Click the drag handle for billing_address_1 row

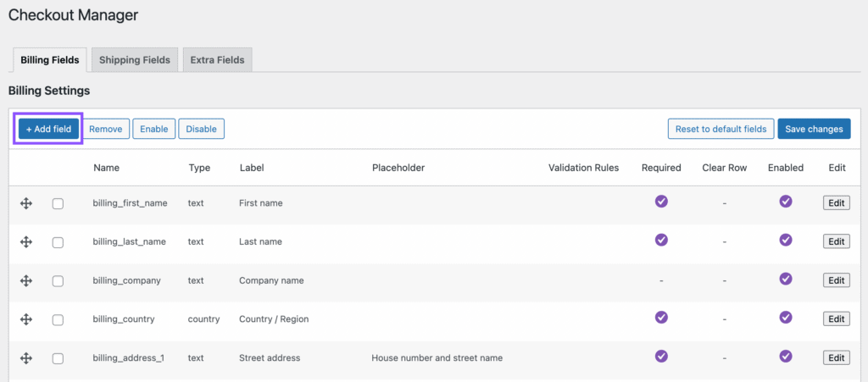coord(26,358)
